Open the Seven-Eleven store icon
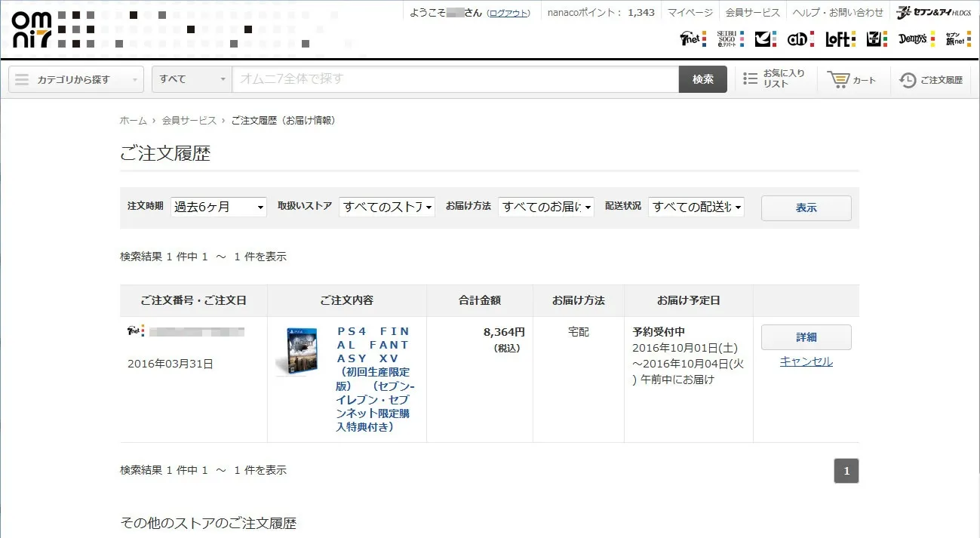 click(877, 38)
